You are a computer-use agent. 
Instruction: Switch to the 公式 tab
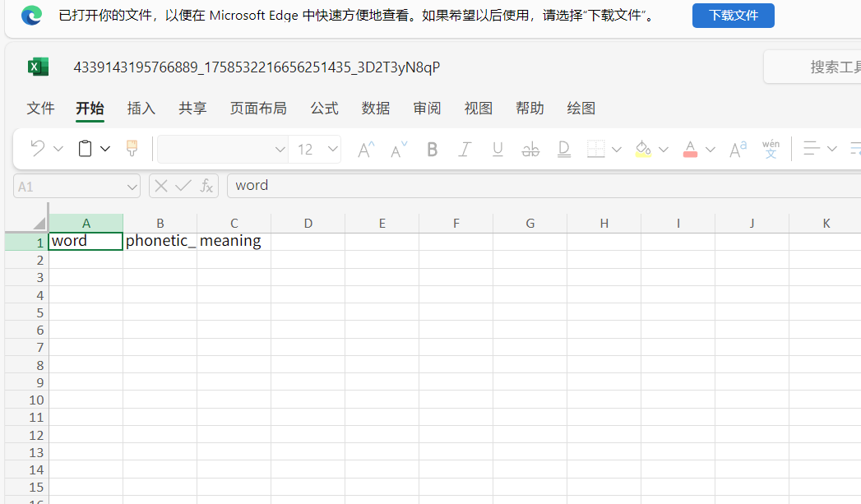point(324,109)
